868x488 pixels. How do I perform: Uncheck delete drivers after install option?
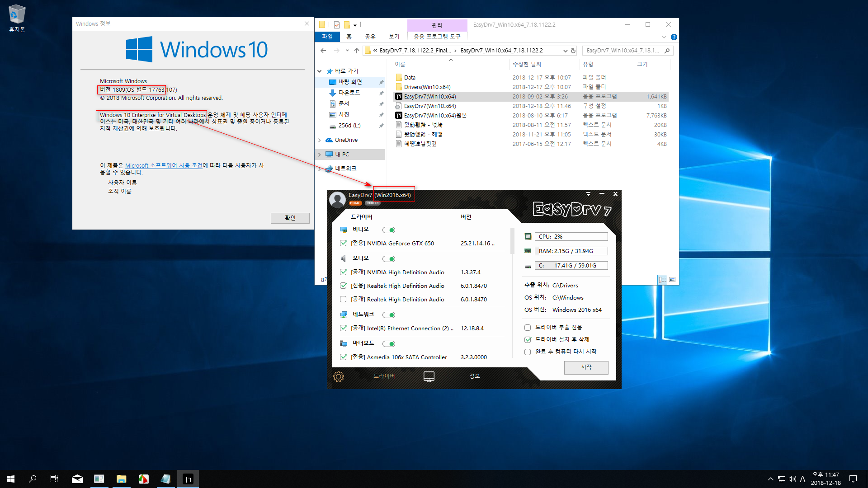[x=528, y=340]
